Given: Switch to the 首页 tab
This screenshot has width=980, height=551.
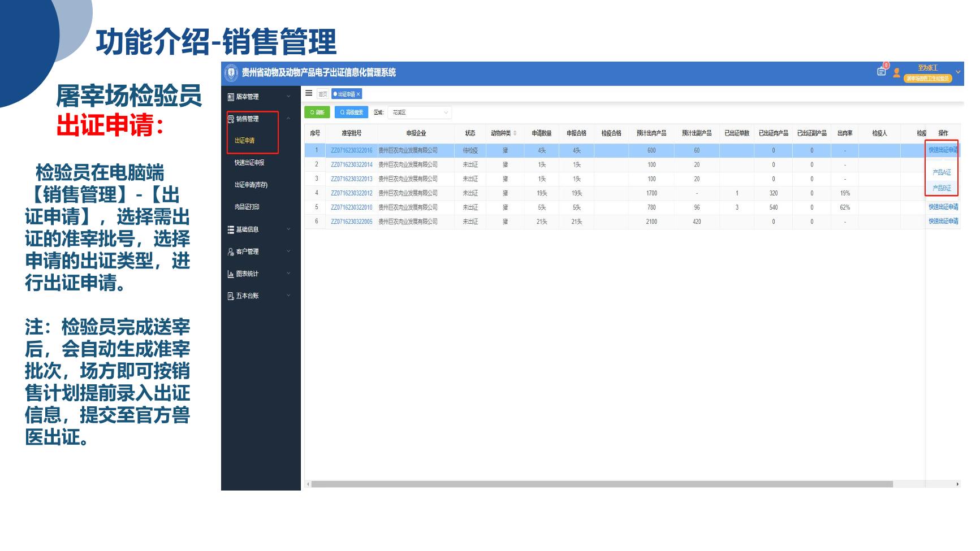Looking at the screenshot, I should tap(322, 94).
